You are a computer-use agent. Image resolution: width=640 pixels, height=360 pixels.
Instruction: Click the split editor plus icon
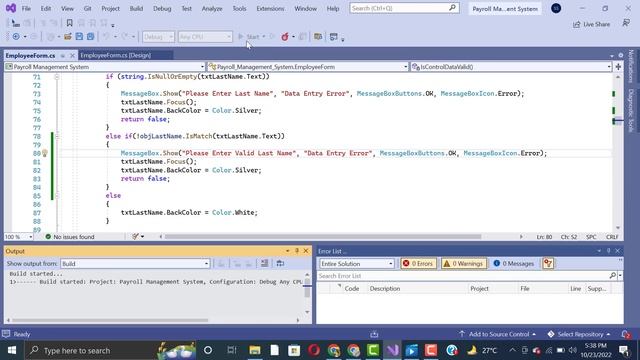coord(618,67)
